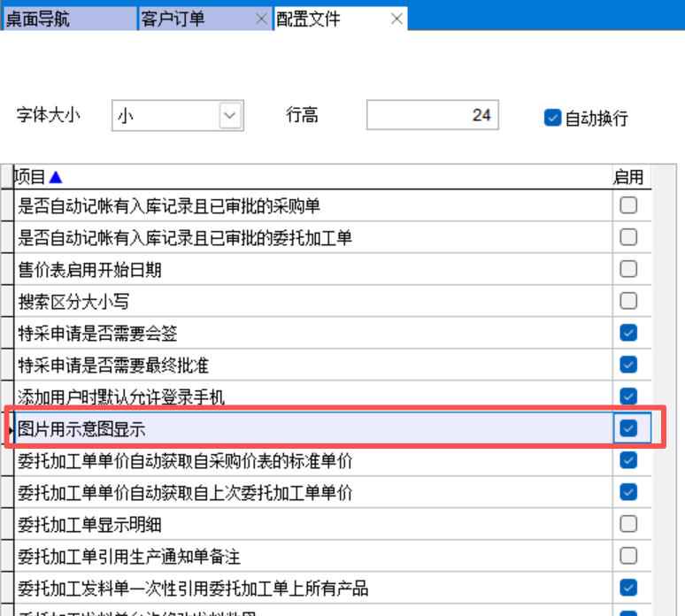Close the 客户订单 tab
This screenshot has height=616, width=685.
[261, 19]
